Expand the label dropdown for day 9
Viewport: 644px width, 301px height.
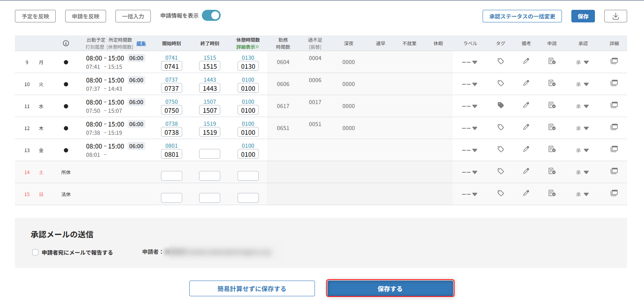pos(470,62)
